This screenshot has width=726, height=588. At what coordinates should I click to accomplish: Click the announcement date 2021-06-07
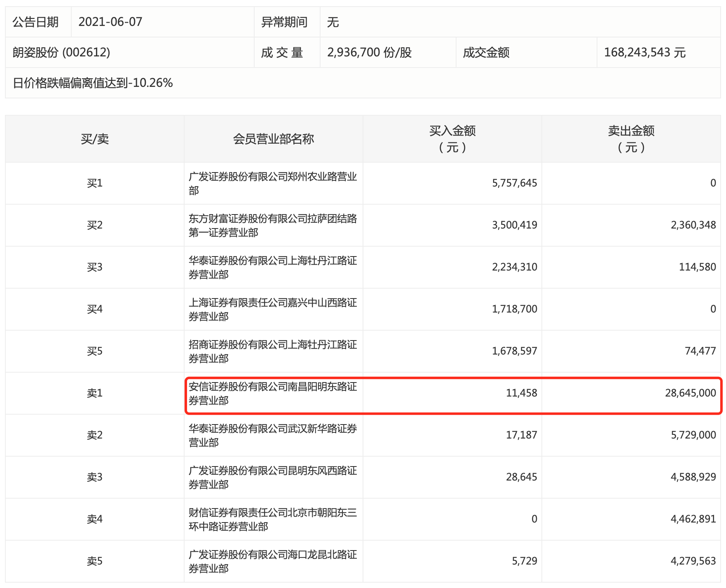point(110,22)
